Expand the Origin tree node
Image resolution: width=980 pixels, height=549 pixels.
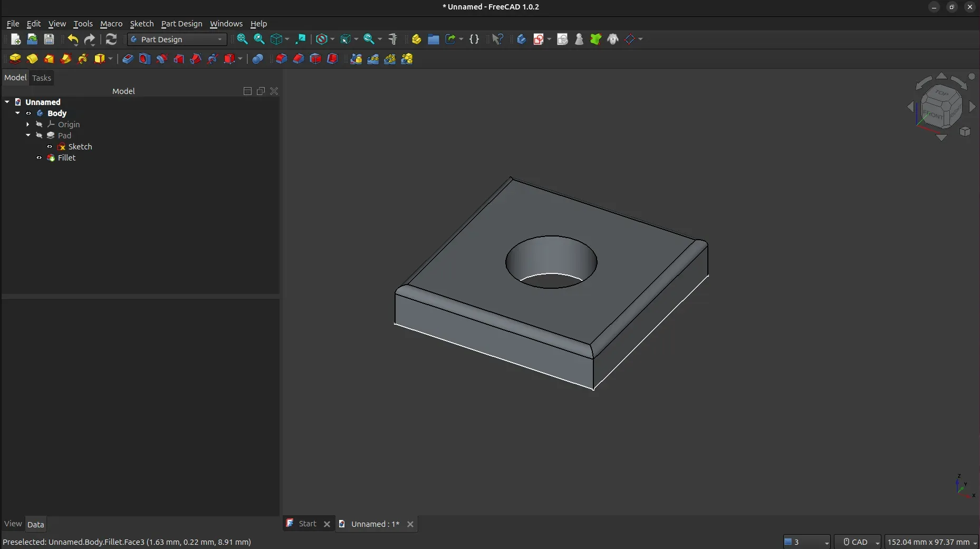point(28,125)
